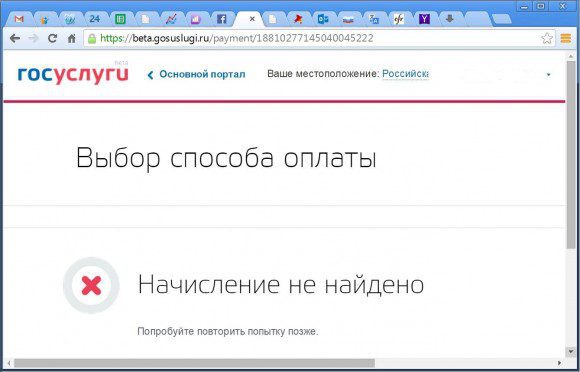Viewport: 580px width, 372px height.
Task: Switch to the purple bar chart tab
Action: [x=196, y=19]
